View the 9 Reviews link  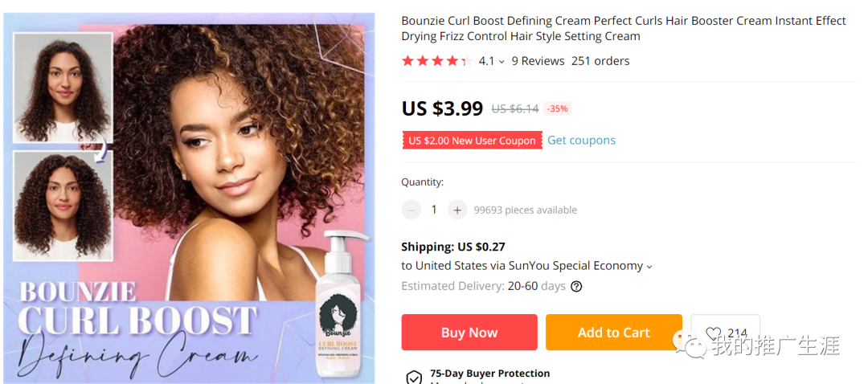538,61
